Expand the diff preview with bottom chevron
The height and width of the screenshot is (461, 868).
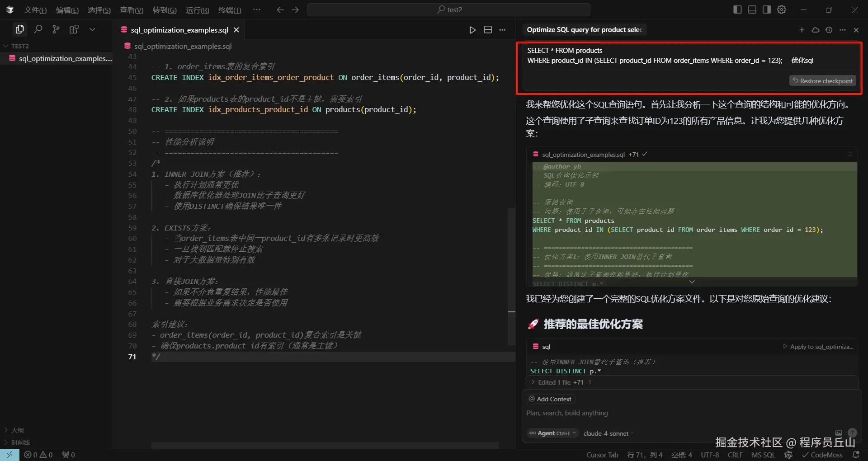(x=692, y=282)
